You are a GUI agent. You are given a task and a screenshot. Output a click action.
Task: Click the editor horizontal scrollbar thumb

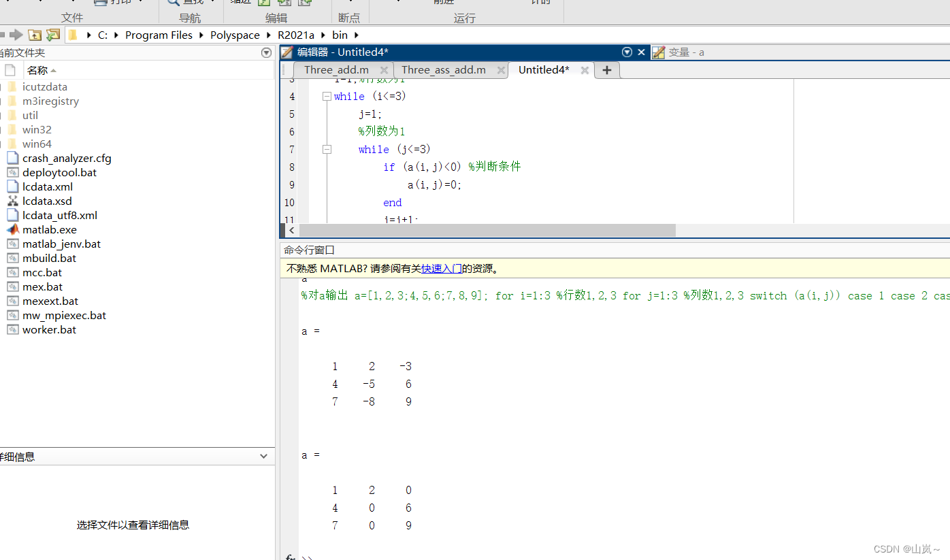click(486, 231)
